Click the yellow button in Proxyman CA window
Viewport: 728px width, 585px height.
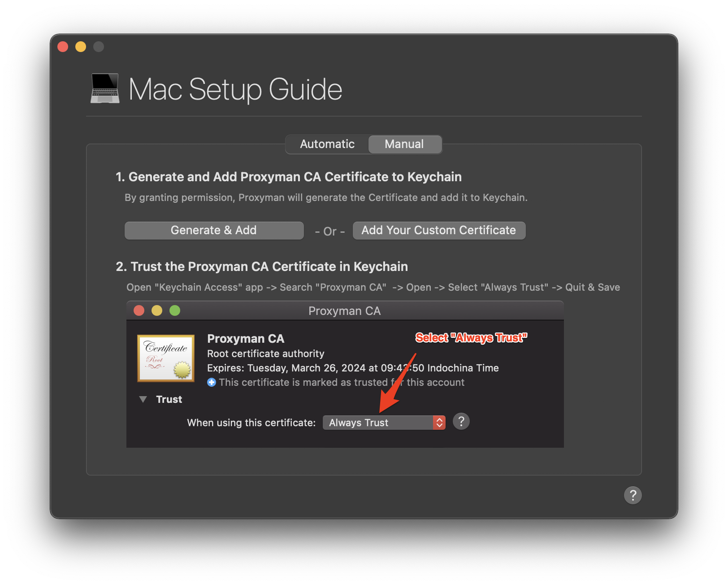click(x=157, y=310)
